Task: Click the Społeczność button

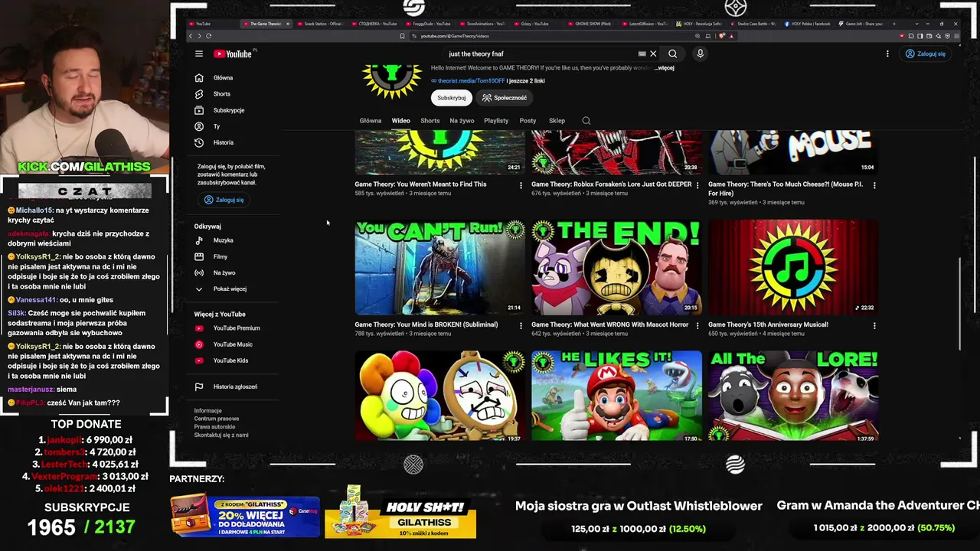Action: 505,98
